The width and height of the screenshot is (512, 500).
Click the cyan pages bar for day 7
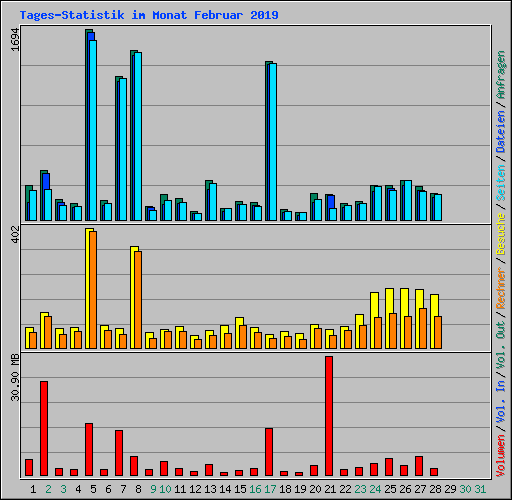(123, 149)
